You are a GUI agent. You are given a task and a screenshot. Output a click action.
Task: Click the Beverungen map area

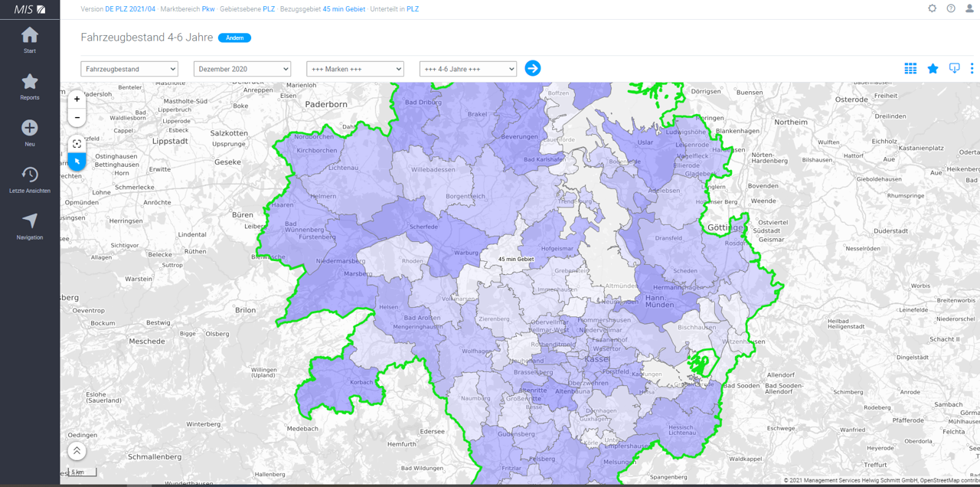coord(520,136)
